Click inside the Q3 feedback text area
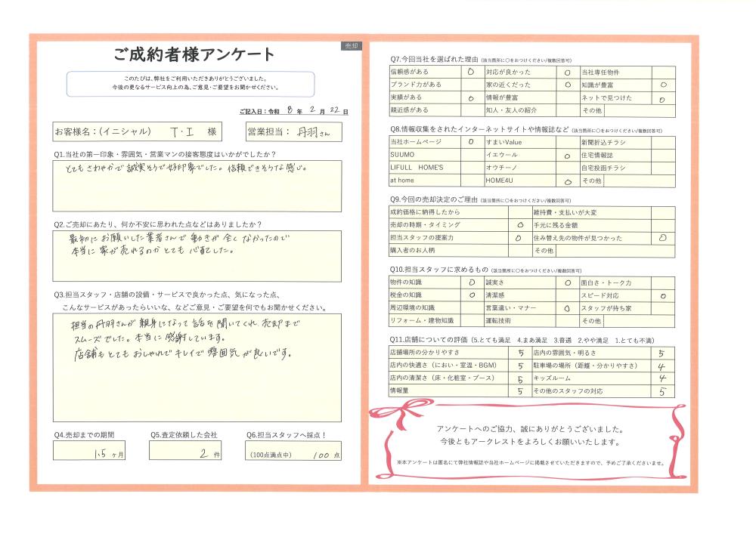756x534 pixels. pyautogui.click(x=197, y=366)
